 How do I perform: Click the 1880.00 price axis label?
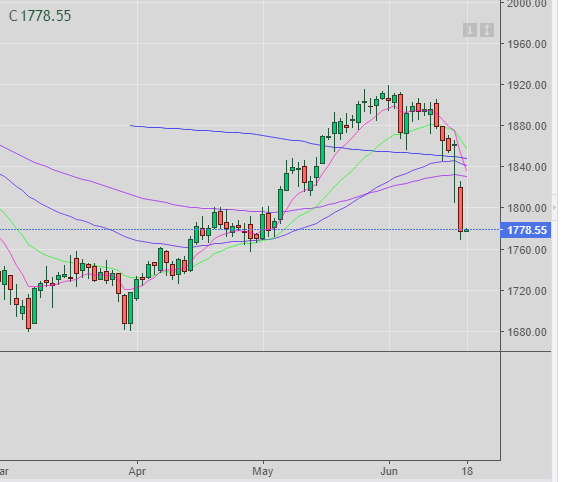tap(526, 126)
